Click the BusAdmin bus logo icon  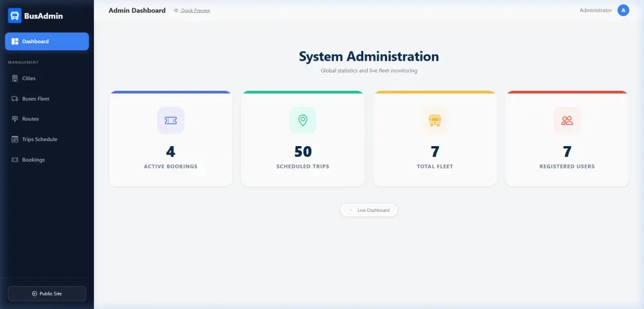(x=15, y=16)
